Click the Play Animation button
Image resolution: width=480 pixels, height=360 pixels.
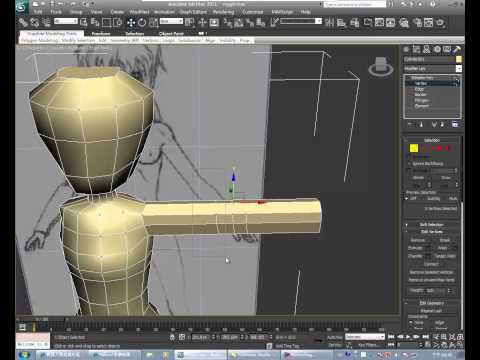click(408, 337)
